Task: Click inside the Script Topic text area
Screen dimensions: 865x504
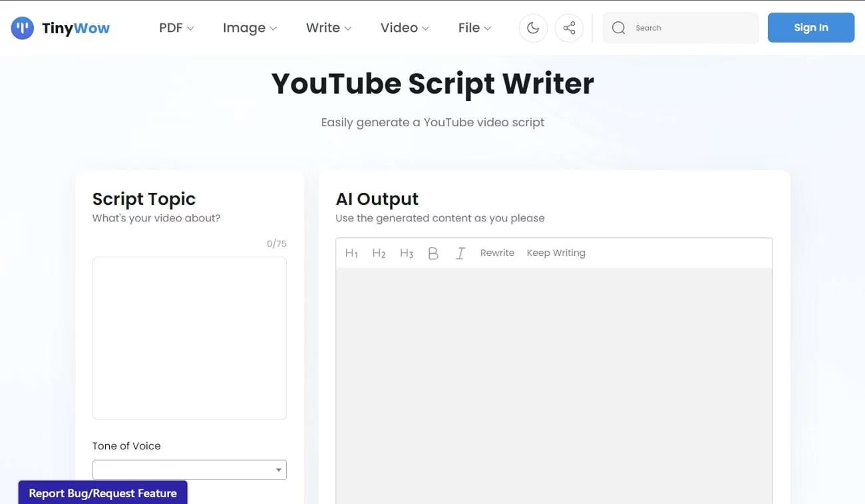Action: pyautogui.click(x=190, y=338)
